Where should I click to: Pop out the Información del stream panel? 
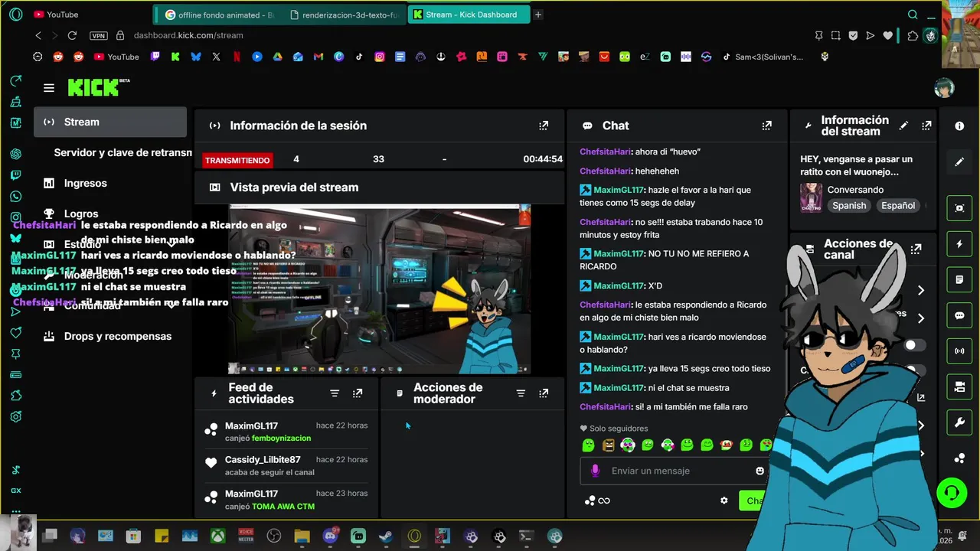(x=926, y=126)
